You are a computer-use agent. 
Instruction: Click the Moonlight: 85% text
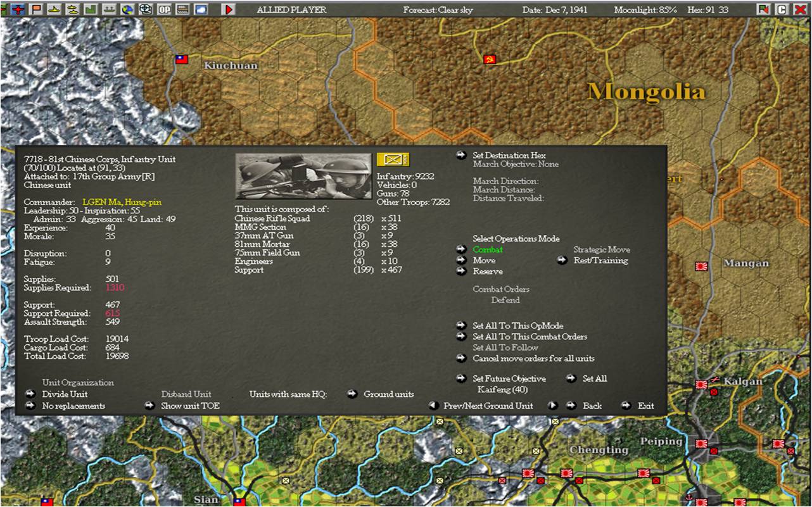645,9
